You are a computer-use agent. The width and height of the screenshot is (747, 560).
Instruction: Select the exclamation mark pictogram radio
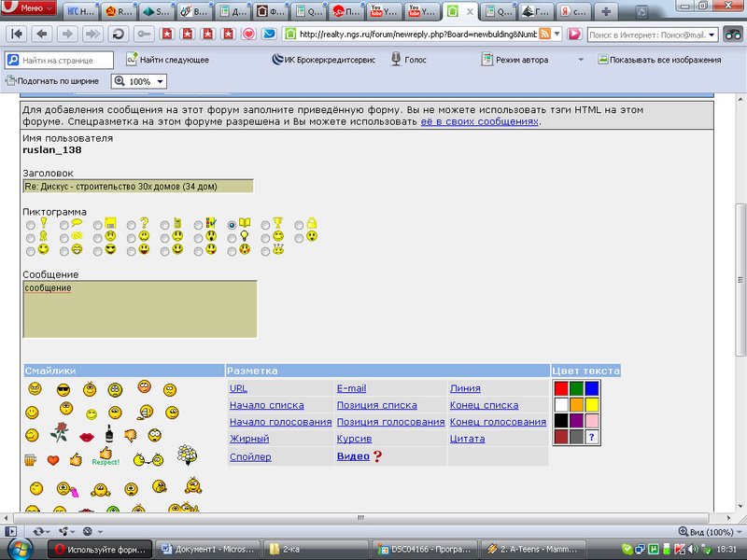click(31, 225)
